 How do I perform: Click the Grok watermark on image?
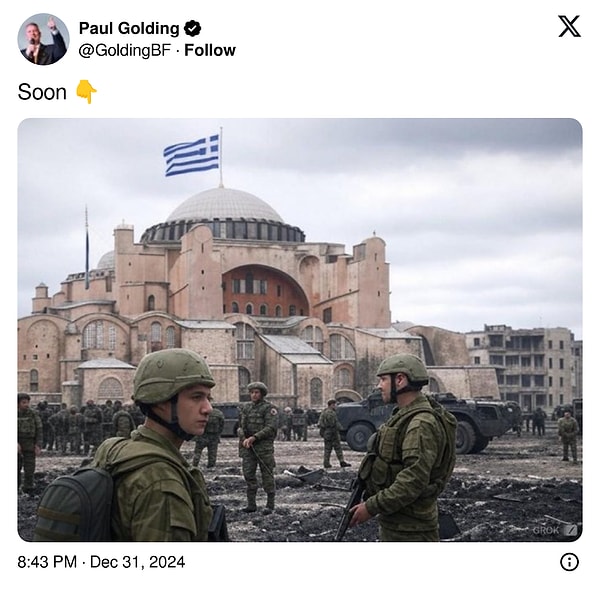[554, 530]
